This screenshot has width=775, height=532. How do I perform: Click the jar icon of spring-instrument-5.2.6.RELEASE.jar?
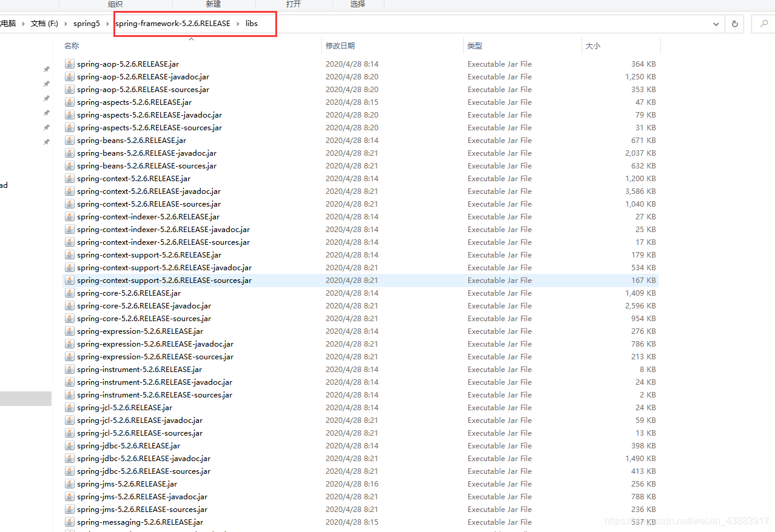coord(69,369)
